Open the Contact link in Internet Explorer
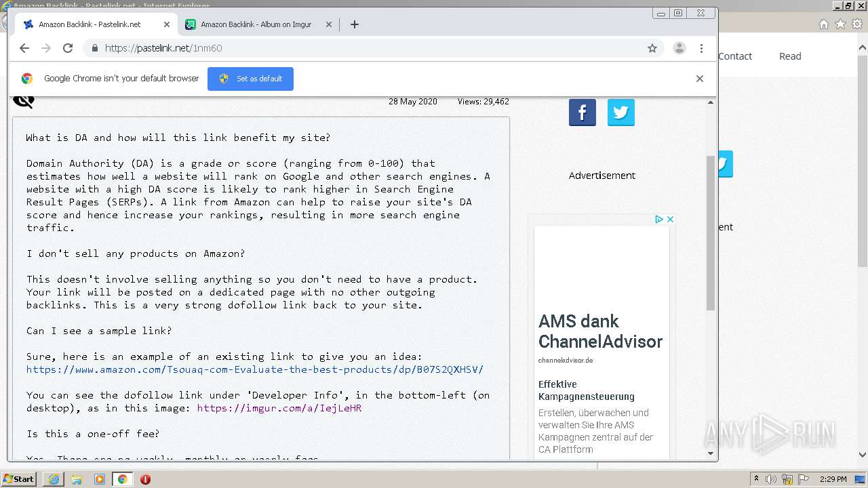The width and height of the screenshot is (868, 488). tap(735, 56)
